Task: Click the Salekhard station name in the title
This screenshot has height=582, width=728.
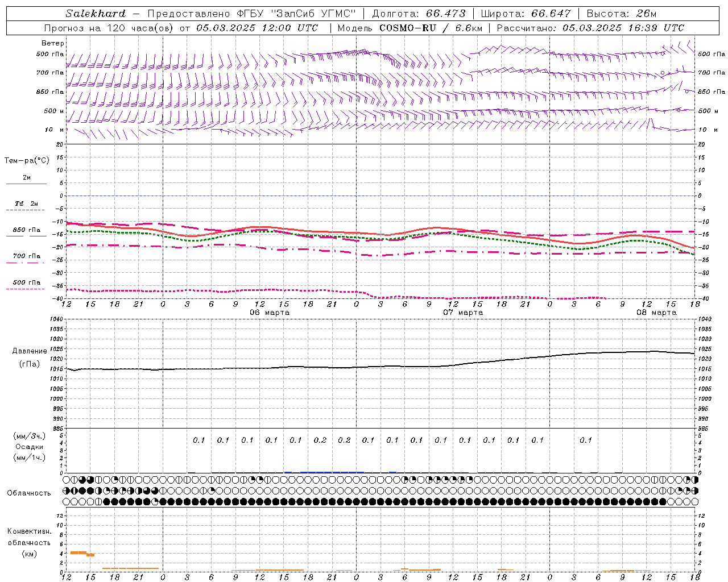Action: (96, 14)
